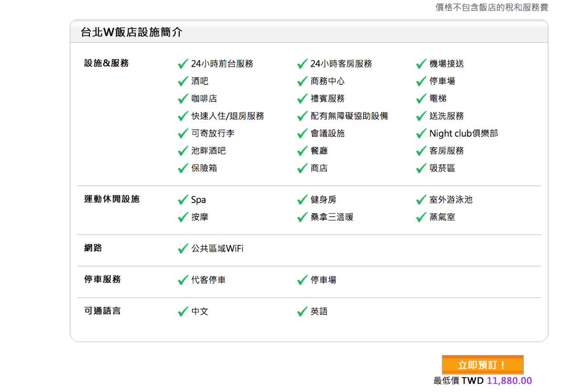Click checkmark icon beside 池畔酒吧

pyautogui.click(x=183, y=151)
